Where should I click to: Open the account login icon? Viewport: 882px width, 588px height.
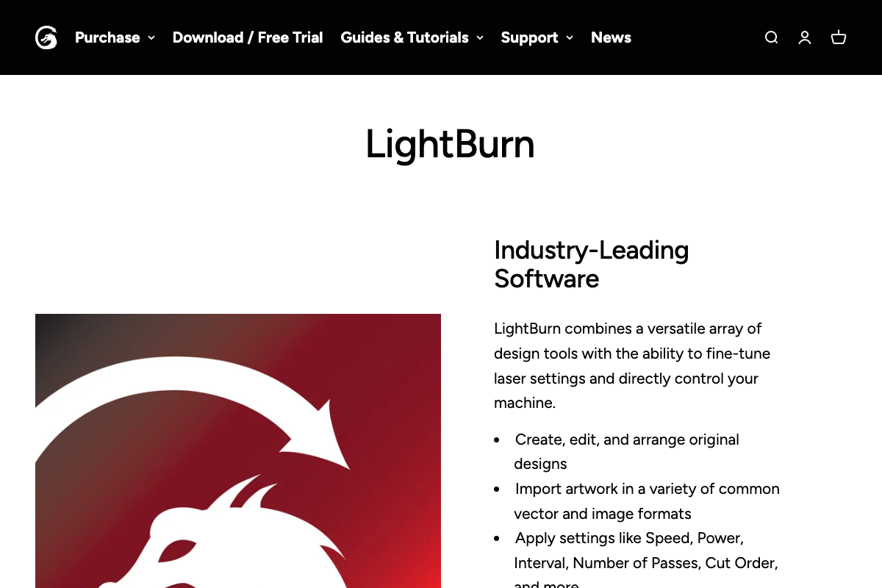pyautogui.click(x=805, y=37)
